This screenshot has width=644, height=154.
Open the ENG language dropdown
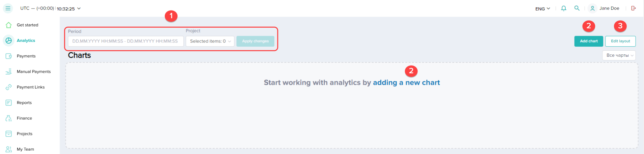pyautogui.click(x=542, y=9)
